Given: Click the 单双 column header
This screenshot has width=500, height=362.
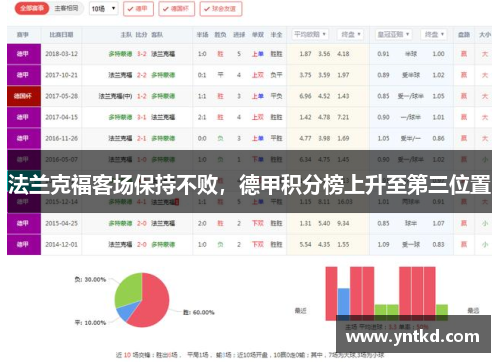Looking at the screenshot, I should click(x=258, y=35).
